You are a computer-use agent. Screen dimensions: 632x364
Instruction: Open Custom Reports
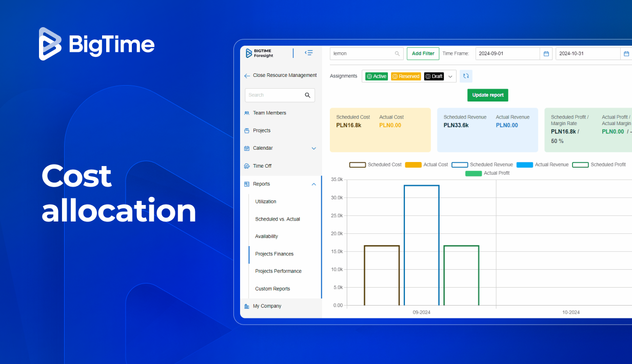[272, 289]
